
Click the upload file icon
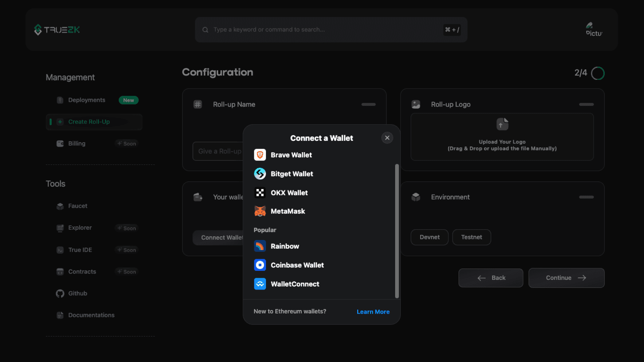[x=502, y=124]
